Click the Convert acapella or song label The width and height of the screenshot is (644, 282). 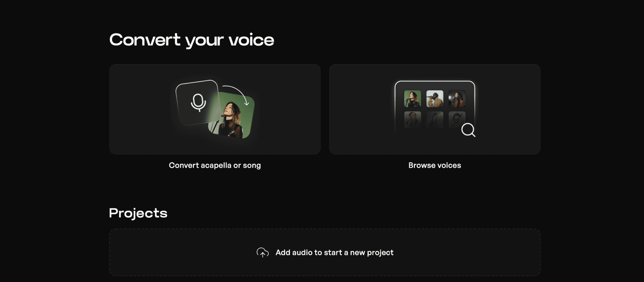pos(215,165)
